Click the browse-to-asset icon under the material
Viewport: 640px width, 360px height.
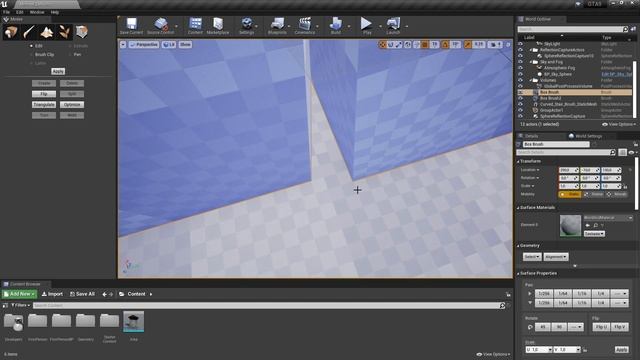tap(587, 225)
